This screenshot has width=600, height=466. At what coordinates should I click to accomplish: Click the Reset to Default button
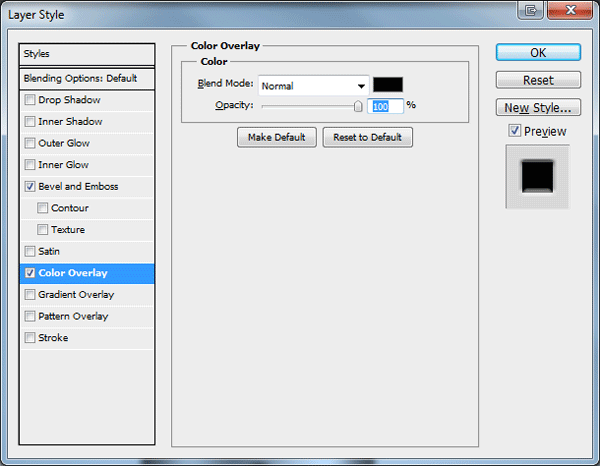tap(367, 137)
